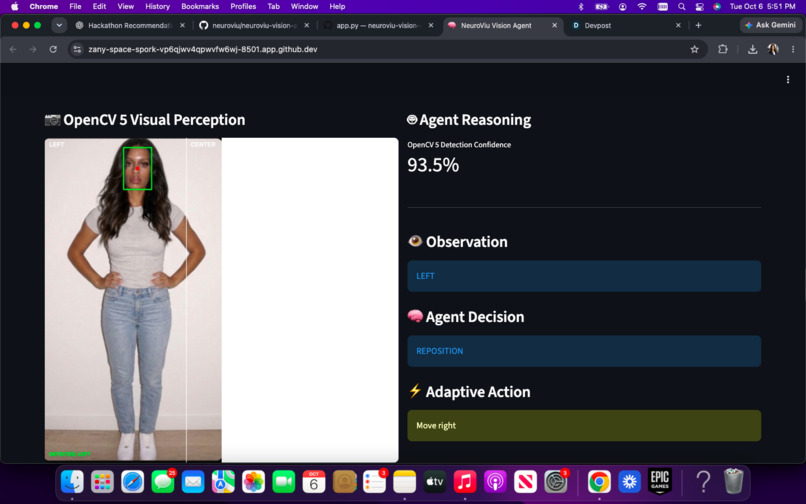The image size is (806, 504).
Task: Open the View menu
Action: click(125, 7)
